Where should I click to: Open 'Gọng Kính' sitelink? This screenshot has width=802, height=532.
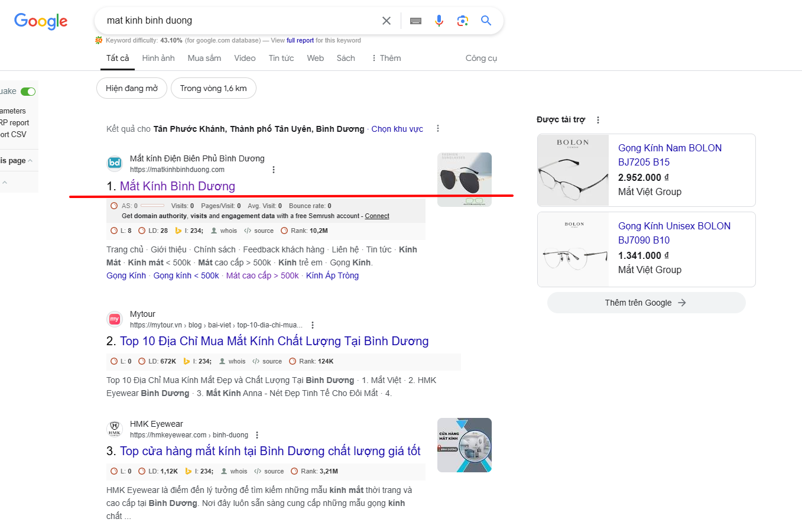click(126, 275)
